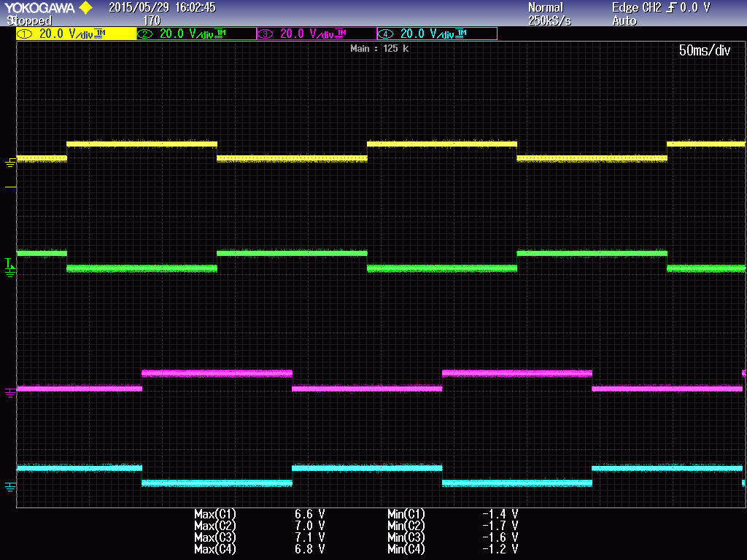Viewport: 747px width, 560px height.
Task: Select the cyan channel 4 20.0 V/div scale
Action: (427, 34)
